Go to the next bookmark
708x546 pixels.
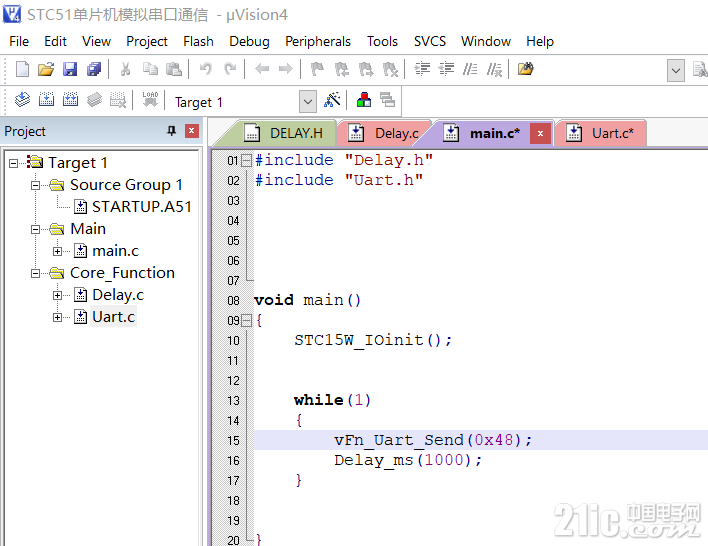(x=366, y=69)
